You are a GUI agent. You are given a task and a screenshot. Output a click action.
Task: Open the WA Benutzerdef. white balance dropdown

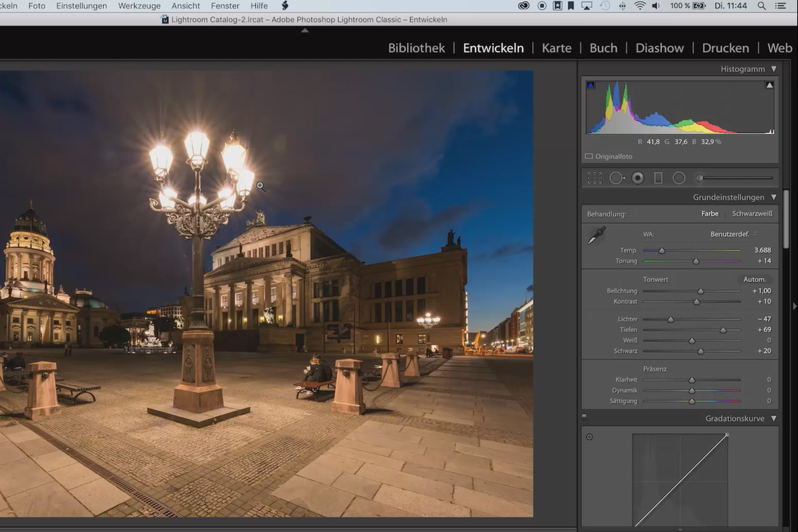(733, 234)
